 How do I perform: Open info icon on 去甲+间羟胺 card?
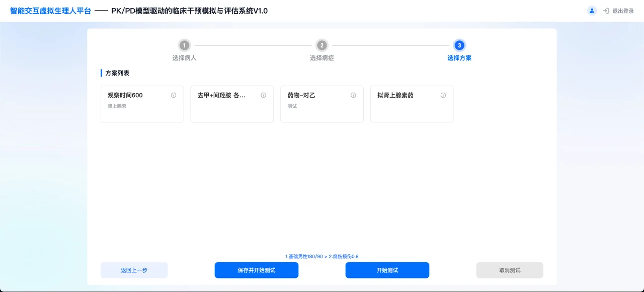(263, 95)
